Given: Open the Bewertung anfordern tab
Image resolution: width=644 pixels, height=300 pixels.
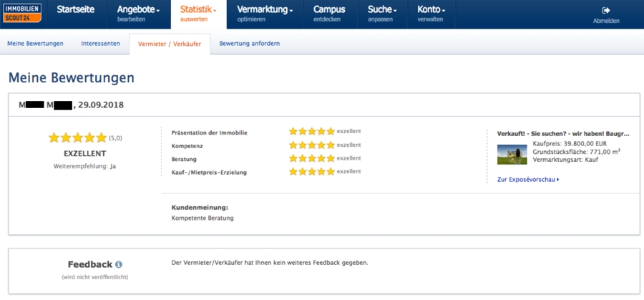Looking at the screenshot, I should pyautogui.click(x=250, y=43).
